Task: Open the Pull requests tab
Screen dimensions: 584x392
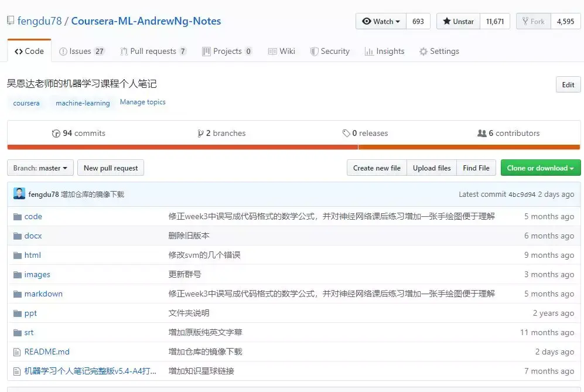Action: click(x=153, y=51)
